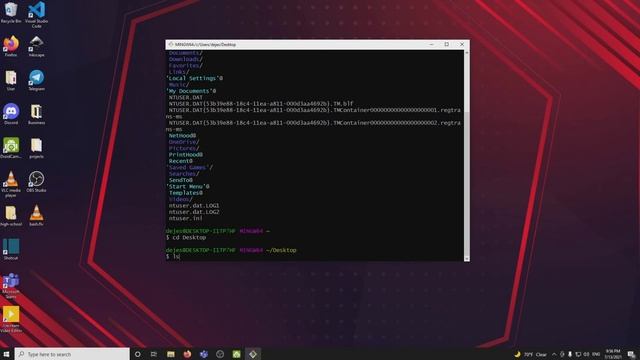Image resolution: width=640 pixels, height=360 pixels.
Task: Open Microsoft Teams desktop shortcut
Action: point(11,286)
